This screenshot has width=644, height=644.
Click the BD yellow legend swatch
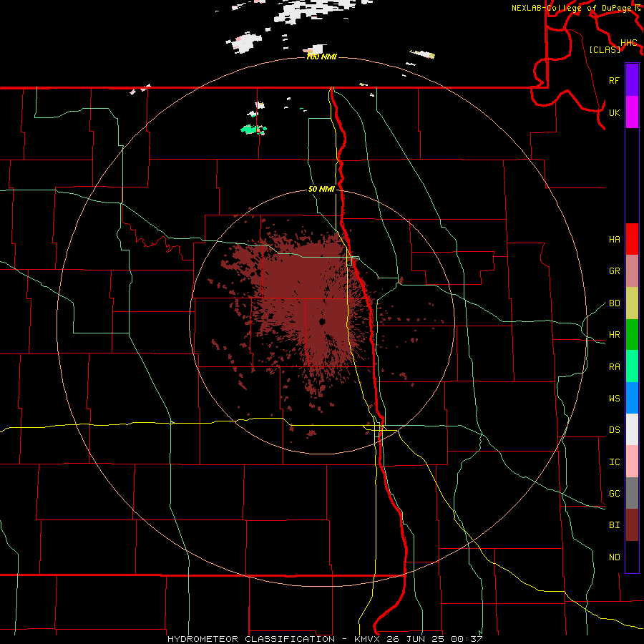coord(632,303)
